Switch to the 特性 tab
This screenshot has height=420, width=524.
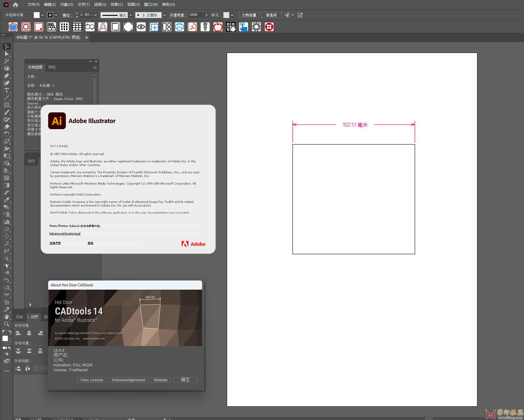click(x=52, y=67)
